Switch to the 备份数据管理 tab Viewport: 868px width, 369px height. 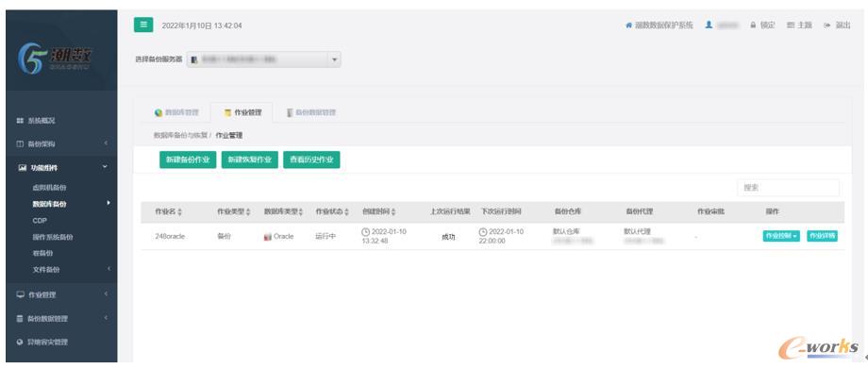(x=310, y=112)
